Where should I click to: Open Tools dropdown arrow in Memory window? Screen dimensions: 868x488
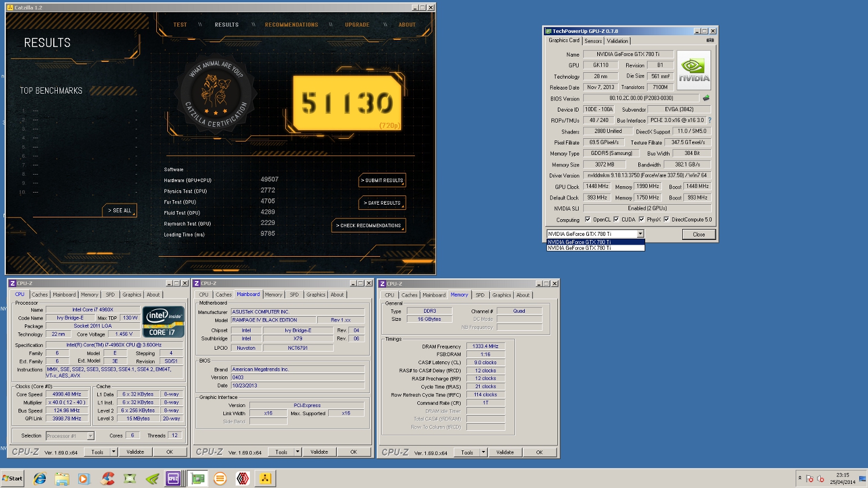pos(483,453)
